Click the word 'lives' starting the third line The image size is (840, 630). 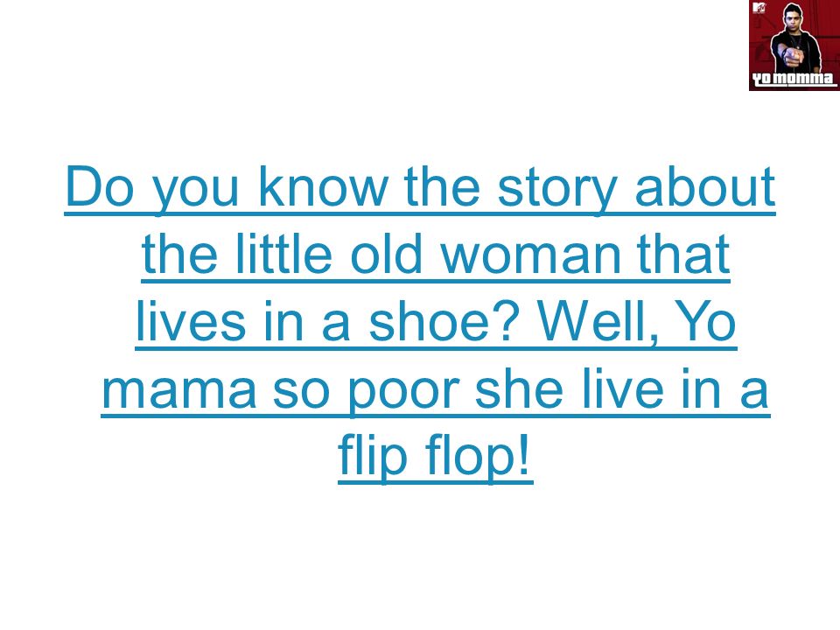click(190, 322)
